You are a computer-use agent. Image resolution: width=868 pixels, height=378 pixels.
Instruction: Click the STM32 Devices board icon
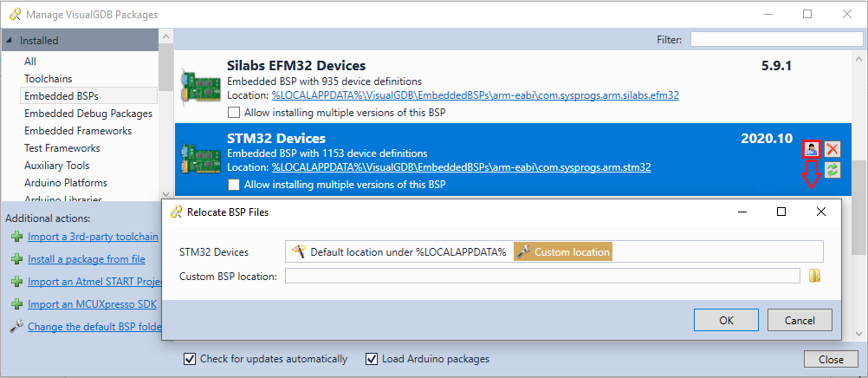point(193,160)
